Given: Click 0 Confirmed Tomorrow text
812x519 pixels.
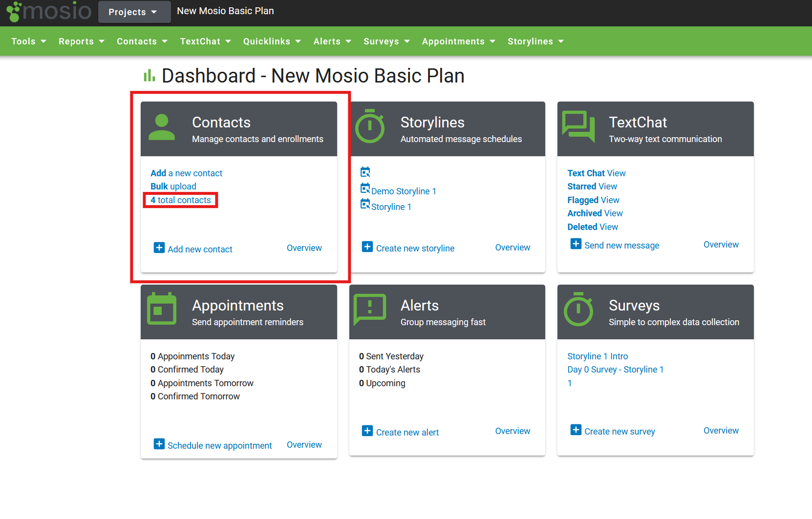Looking at the screenshot, I should [x=195, y=396].
